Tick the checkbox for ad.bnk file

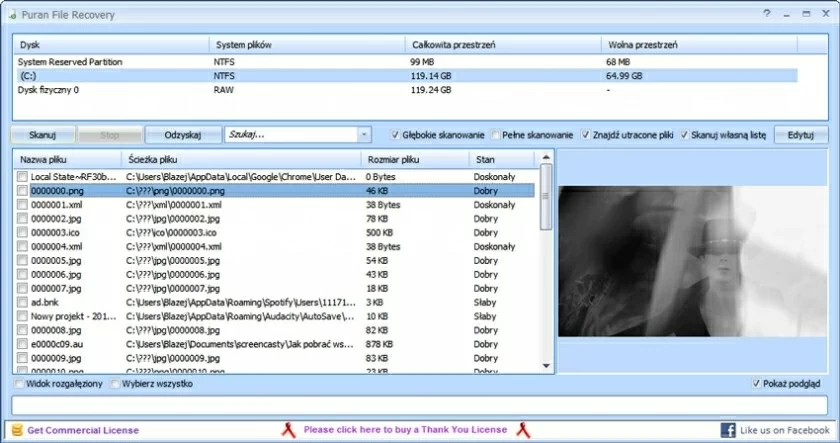[x=22, y=302]
